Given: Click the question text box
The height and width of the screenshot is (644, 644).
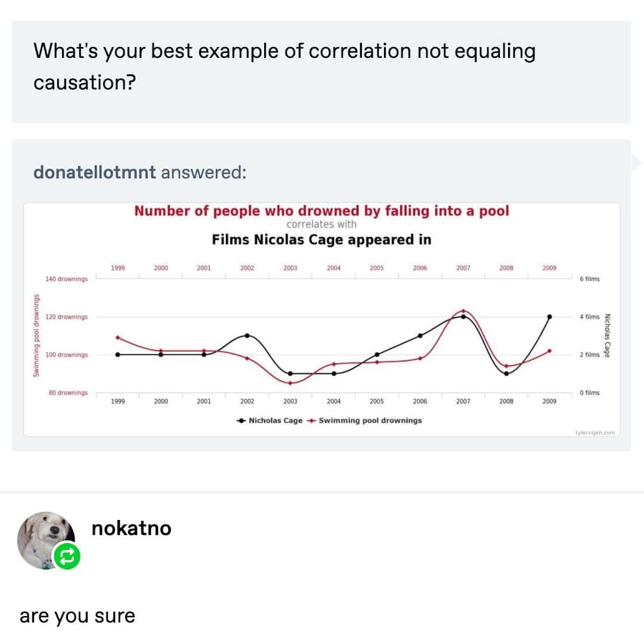Looking at the screenshot, I should click(x=321, y=72).
